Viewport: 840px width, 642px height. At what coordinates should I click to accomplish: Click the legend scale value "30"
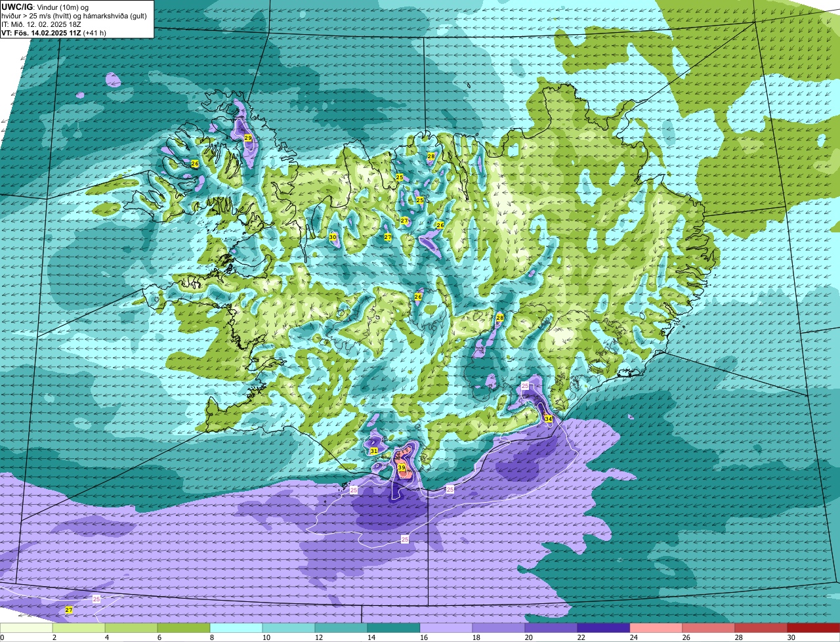click(791, 637)
